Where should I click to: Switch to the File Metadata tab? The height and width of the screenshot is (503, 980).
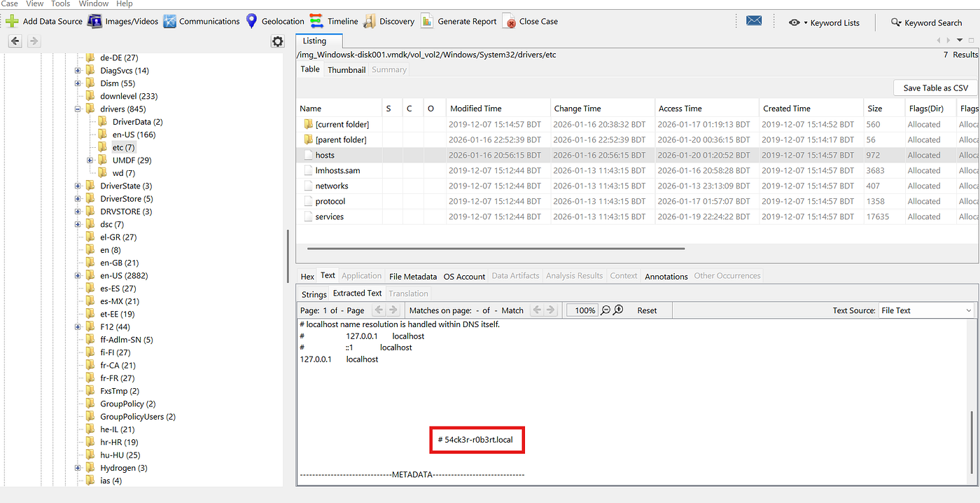tap(412, 276)
